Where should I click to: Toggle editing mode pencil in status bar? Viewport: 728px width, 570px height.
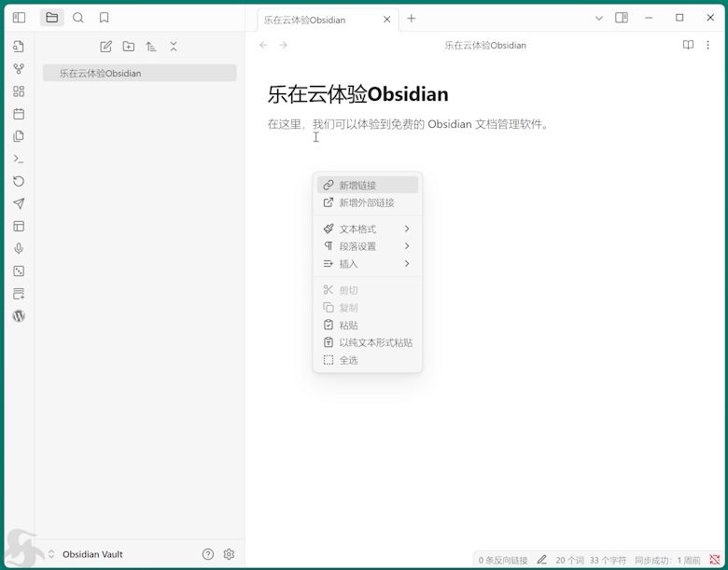coord(542,560)
